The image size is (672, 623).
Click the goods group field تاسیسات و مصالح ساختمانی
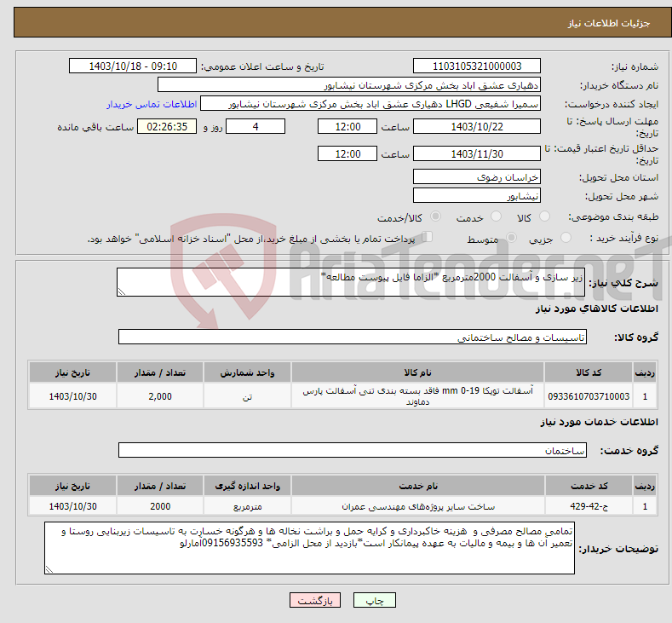tap(353, 337)
